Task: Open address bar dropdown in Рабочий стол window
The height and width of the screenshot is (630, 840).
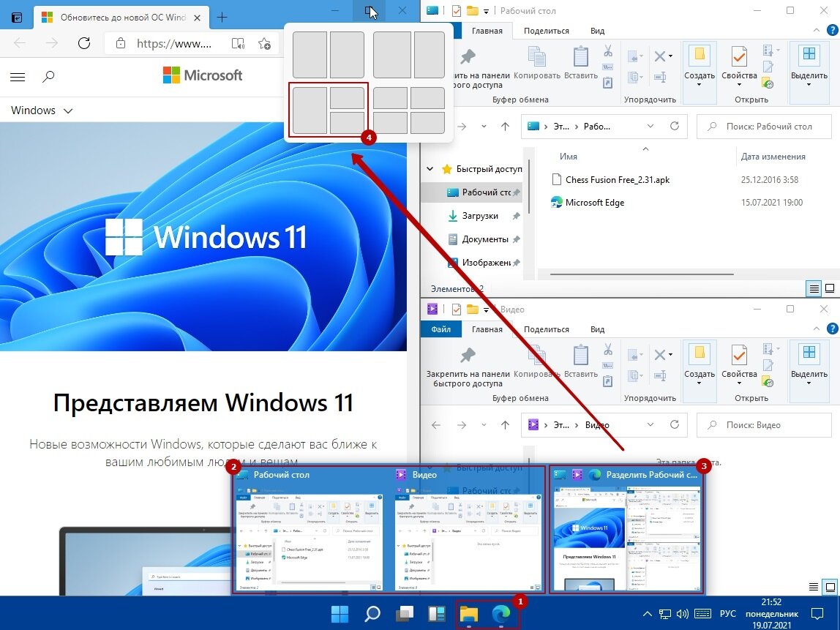Action: (650, 127)
